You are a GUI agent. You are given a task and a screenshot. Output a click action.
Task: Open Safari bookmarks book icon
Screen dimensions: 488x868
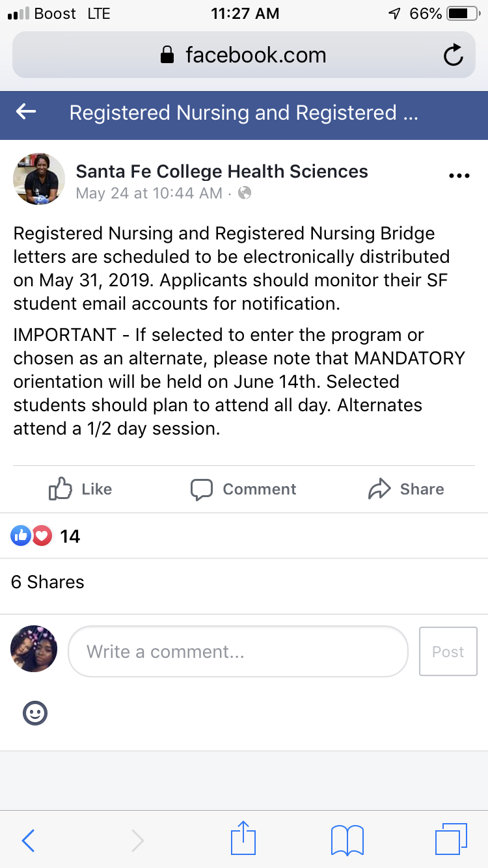[x=347, y=840]
